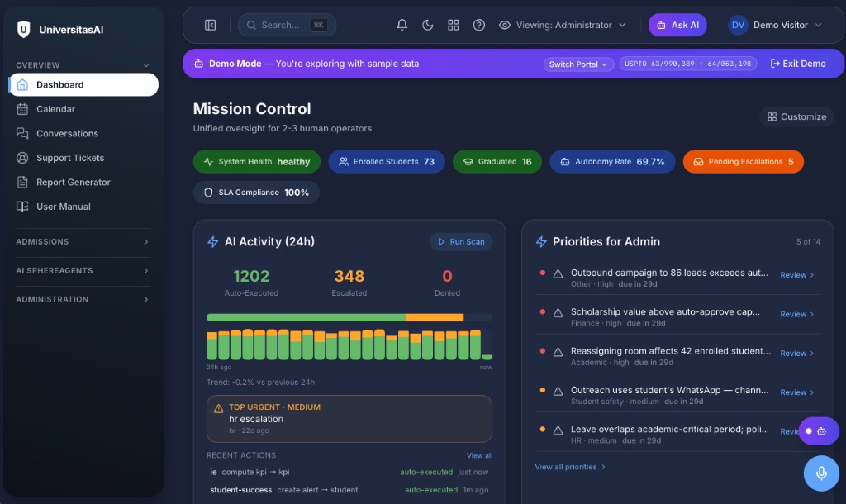The image size is (846, 504).
Task: Click the SLA Compliance 100% pill
Action: click(256, 193)
